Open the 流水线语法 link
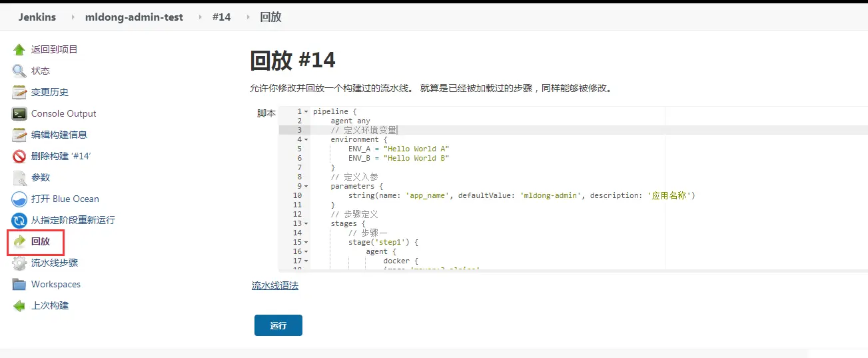 pyautogui.click(x=275, y=285)
